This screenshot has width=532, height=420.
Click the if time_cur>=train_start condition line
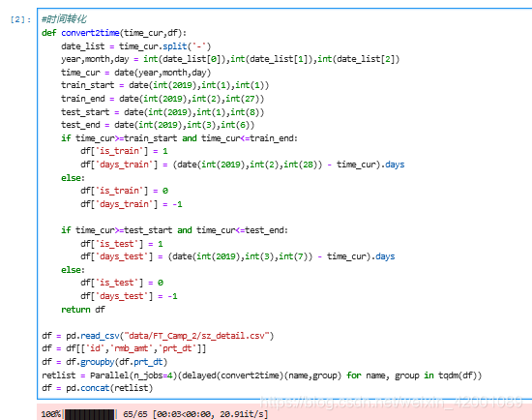pos(179,138)
